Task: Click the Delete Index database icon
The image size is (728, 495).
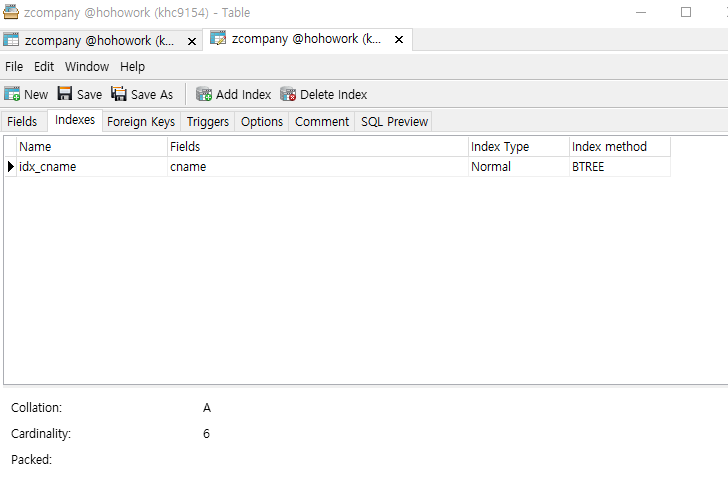Action: (288, 94)
